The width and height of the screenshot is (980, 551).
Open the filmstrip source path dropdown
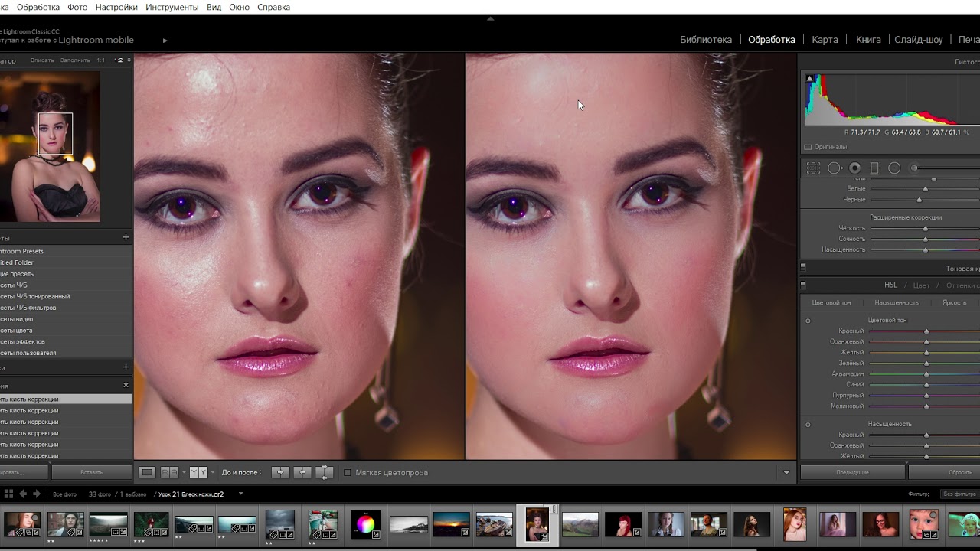tap(240, 494)
